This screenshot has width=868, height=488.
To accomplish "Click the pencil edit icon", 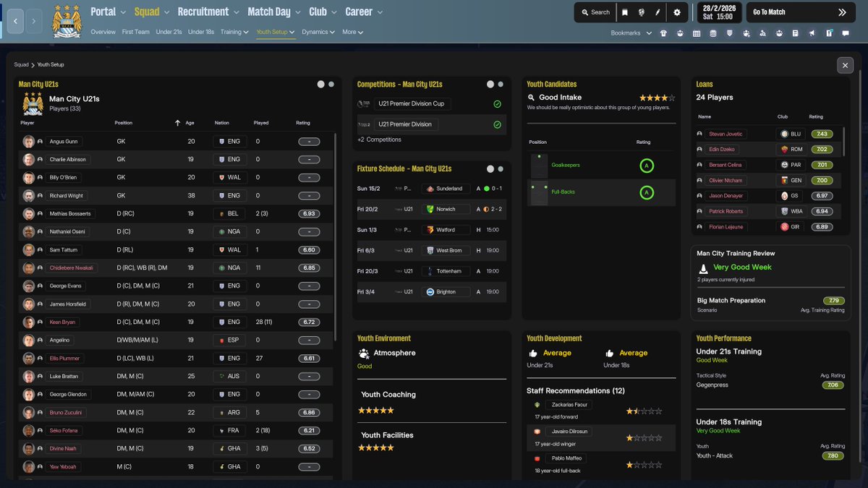I will coord(658,12).
